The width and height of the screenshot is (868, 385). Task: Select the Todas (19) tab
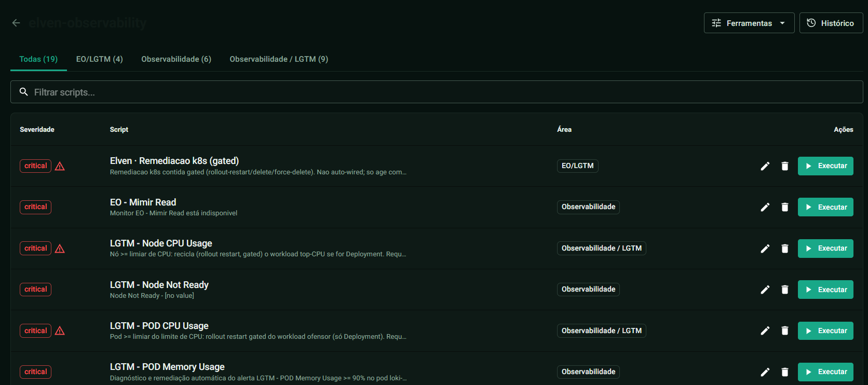tap(38, 59)
